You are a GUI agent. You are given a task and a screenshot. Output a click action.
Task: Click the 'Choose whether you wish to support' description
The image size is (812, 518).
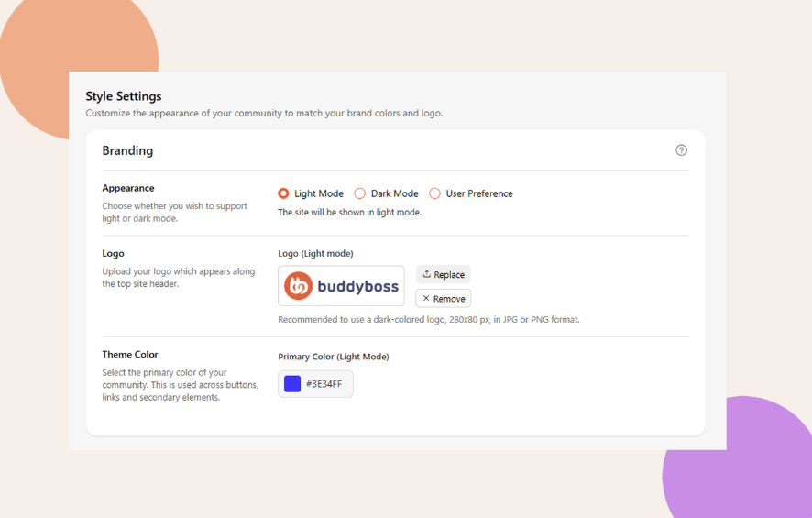pos(174,212)
